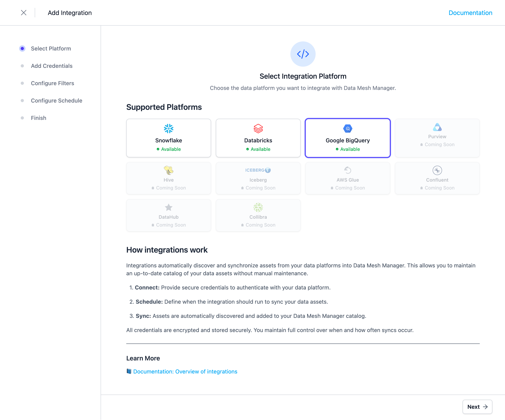Click the Next button

(x=477, y=407)
